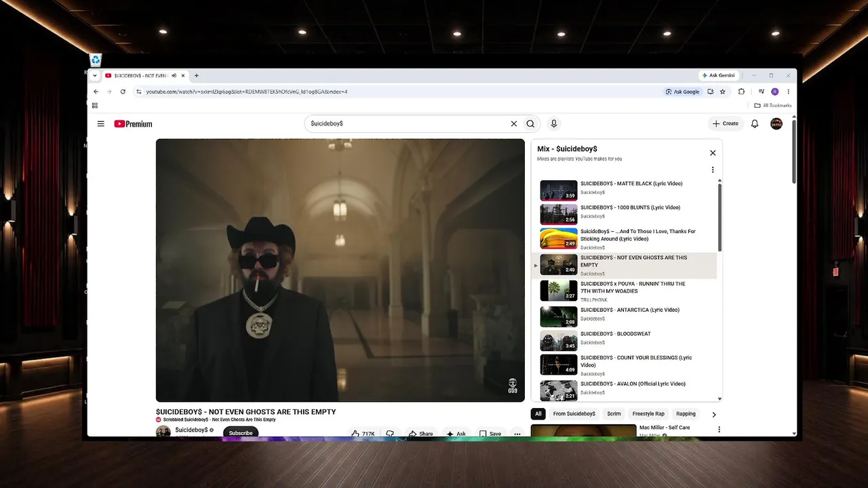Save the video to a playlist
This screenshot has width=868, height=488.
(x=490, y=434)
